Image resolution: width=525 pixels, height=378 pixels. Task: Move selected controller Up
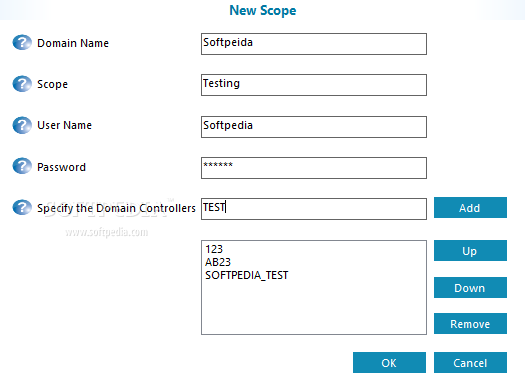click(470, 250)
